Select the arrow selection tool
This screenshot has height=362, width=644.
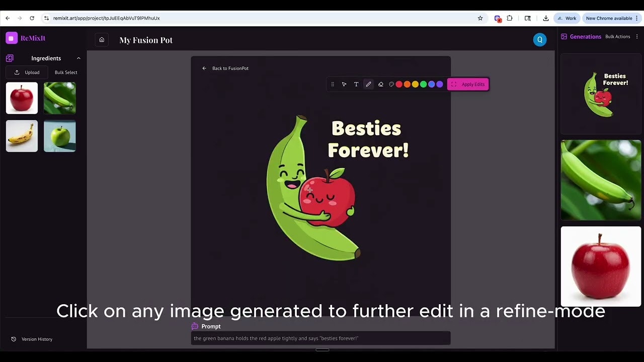pyautogui.click(x=344, y=84)
